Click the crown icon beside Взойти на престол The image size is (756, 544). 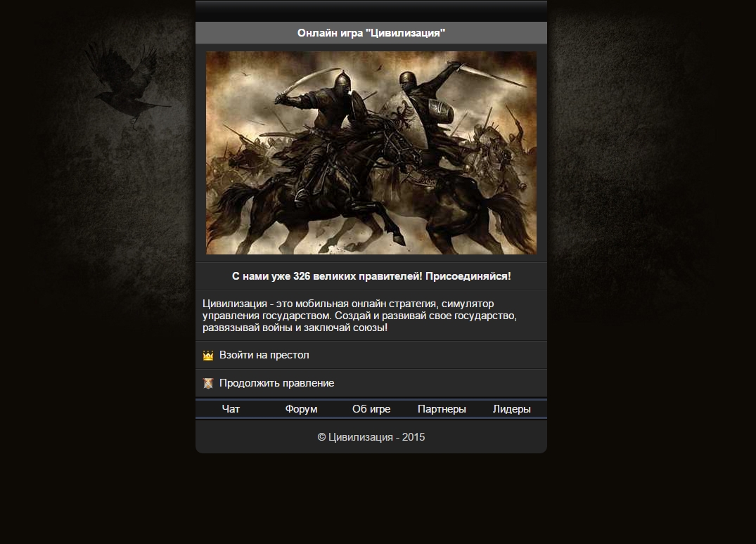tap(207, 356)
